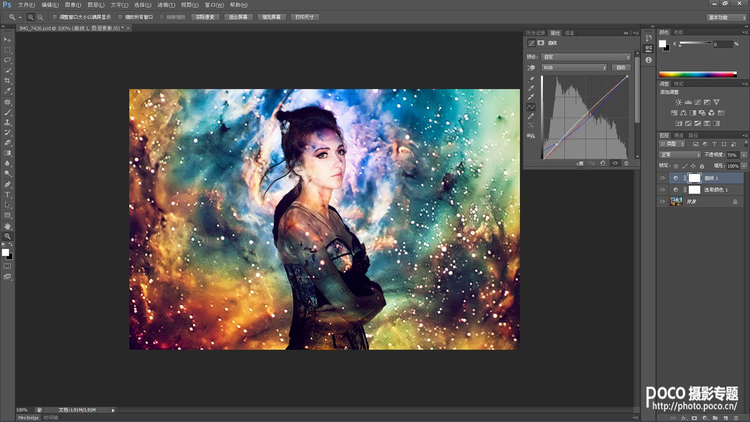The height and width of the screenshot is (422, 750).
Task: Select the History Brush tool
Action: 7,133
